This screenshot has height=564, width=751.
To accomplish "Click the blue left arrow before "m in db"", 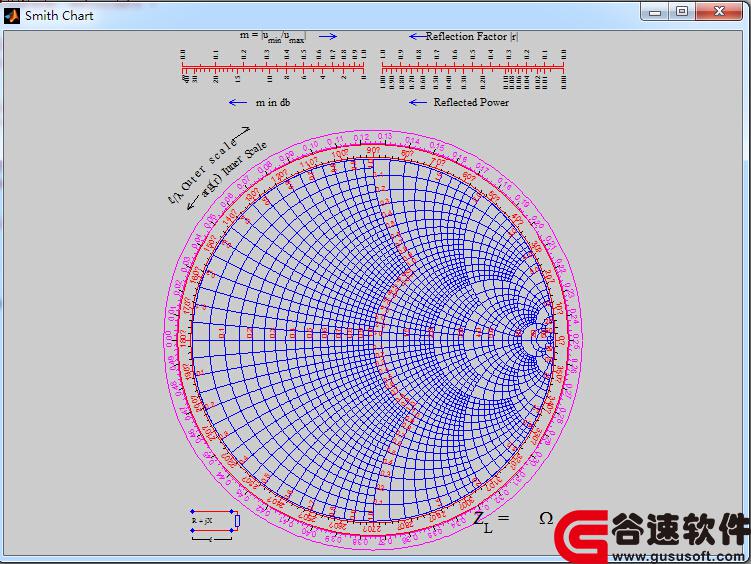I will [x=238, y=102].
